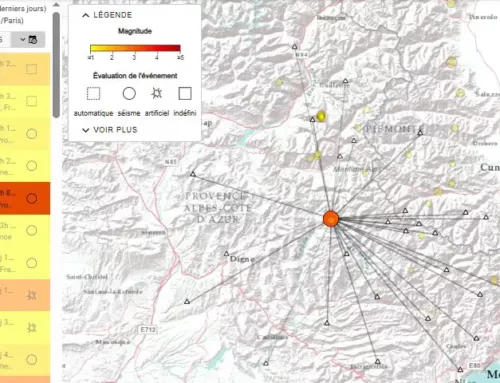
Task: Collapse the LÉGENDE panel chevron
Action: point(86,15)
